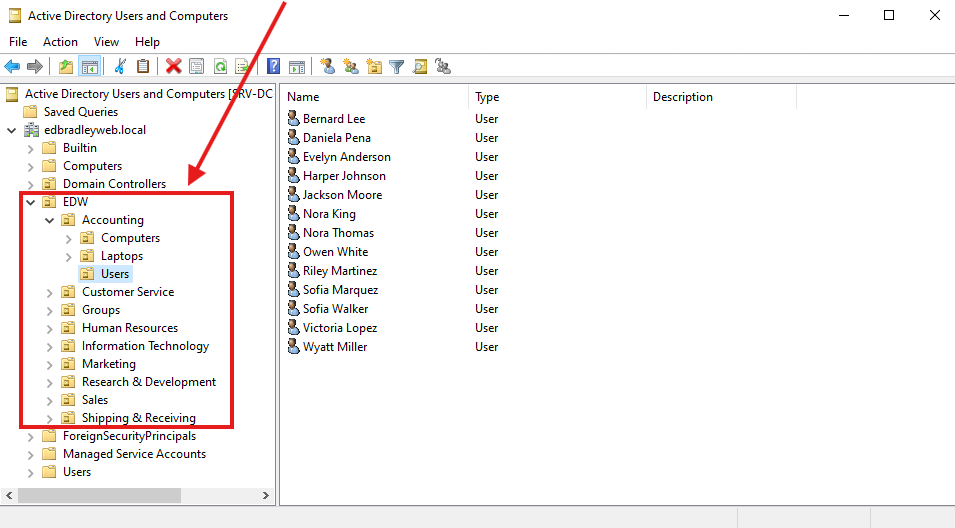This screenshot has width=955, height=528.
Task: Select user Riley Martinez
Action: click(340, 270)
